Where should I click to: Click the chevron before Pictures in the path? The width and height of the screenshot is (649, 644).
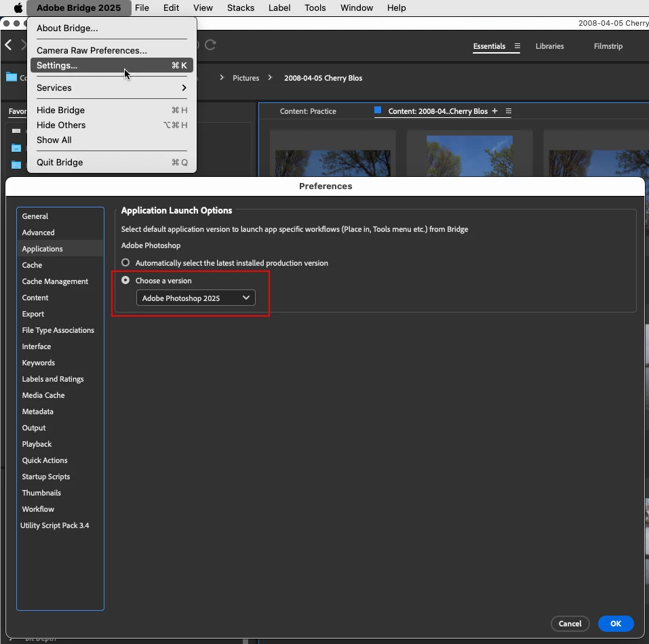pos(222,78)
